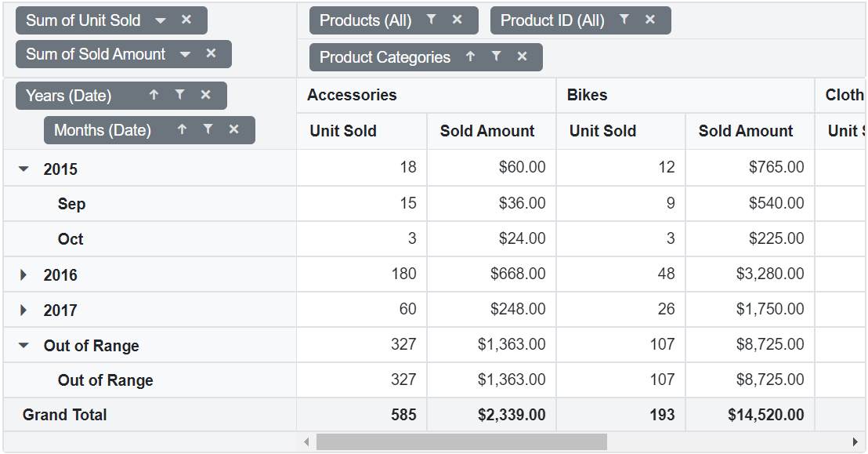Click the filter icon on Months (Date)

(x=207, y=130)
